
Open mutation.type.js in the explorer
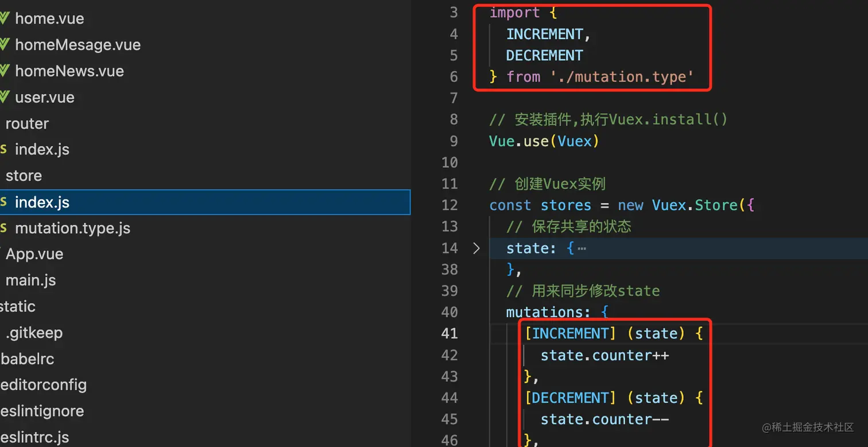click(72, 228)
